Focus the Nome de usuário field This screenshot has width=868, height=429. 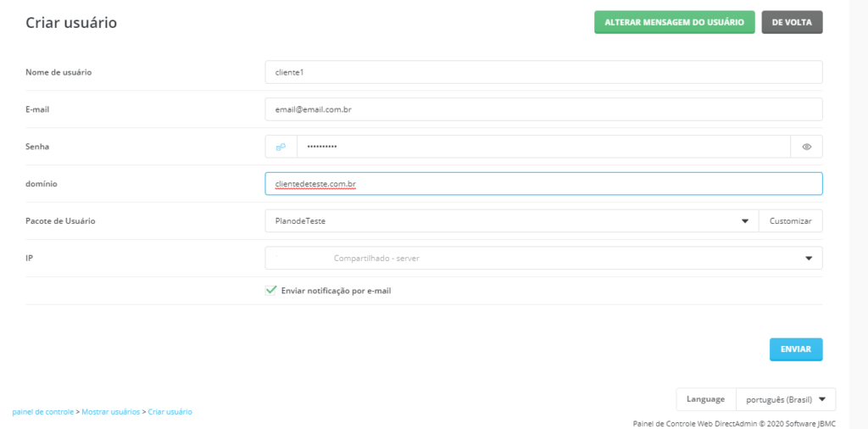[543, 72]
